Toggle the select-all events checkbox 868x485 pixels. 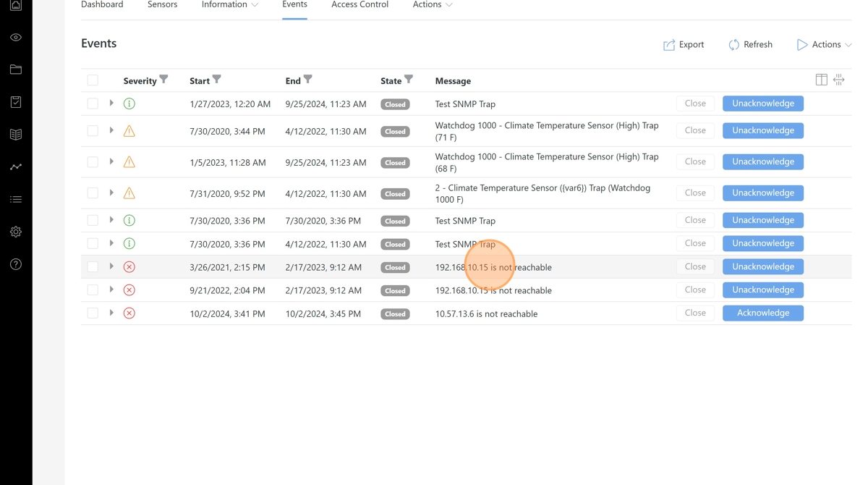93,80
